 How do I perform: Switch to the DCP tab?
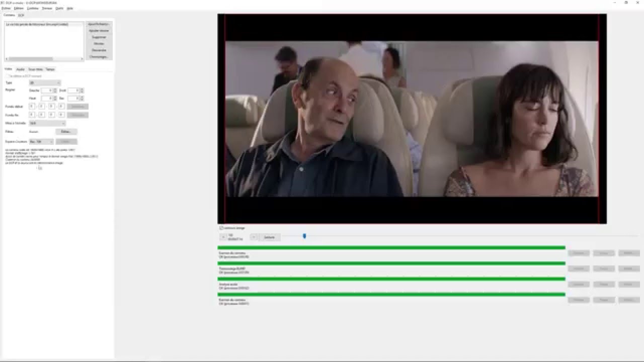(x=21, y=15)
